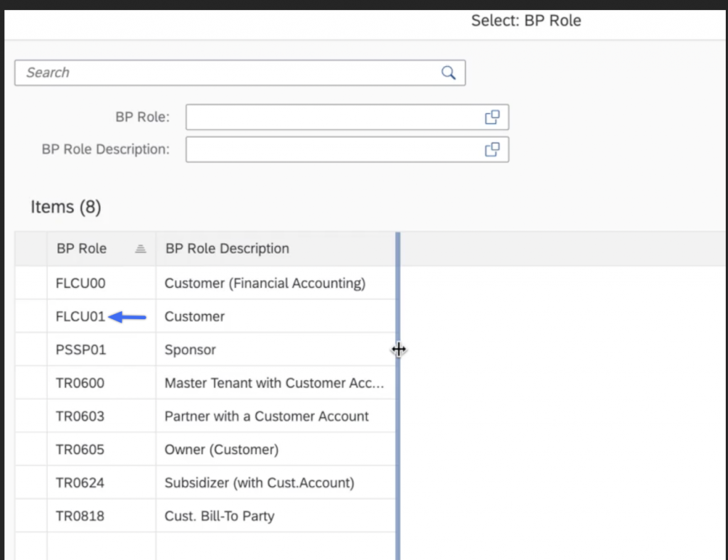Viewport: 728px width, 560px height.
Task: Click the BP Role Description column header
Action: [x=227, y=249]
